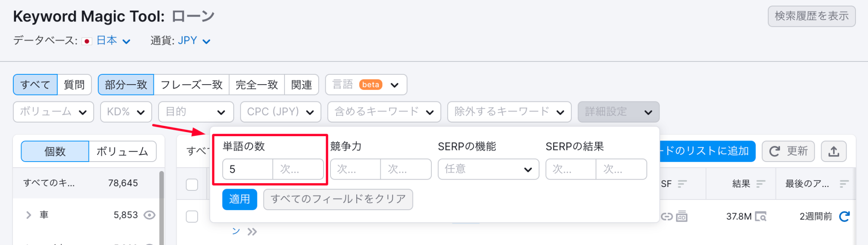Screen dimensions: 868x245
Task: Open the KD% filter dropdown
Action: [x=126, y=112]
